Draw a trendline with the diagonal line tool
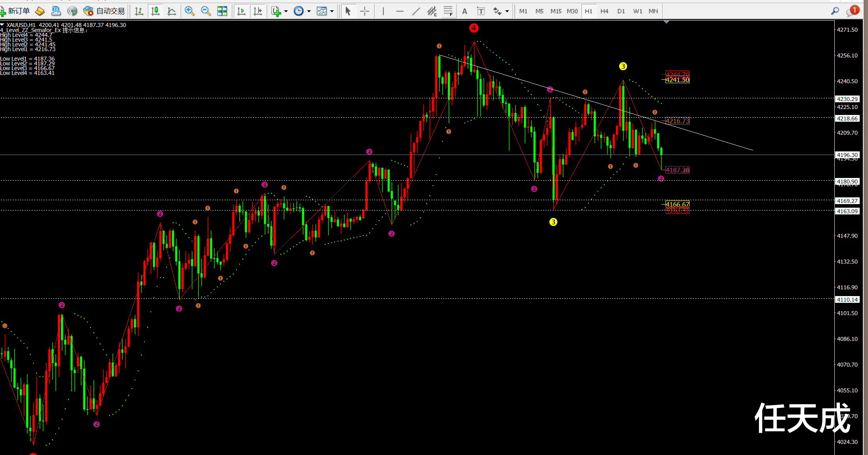This screenshot has width=868, height=455. 416,11
